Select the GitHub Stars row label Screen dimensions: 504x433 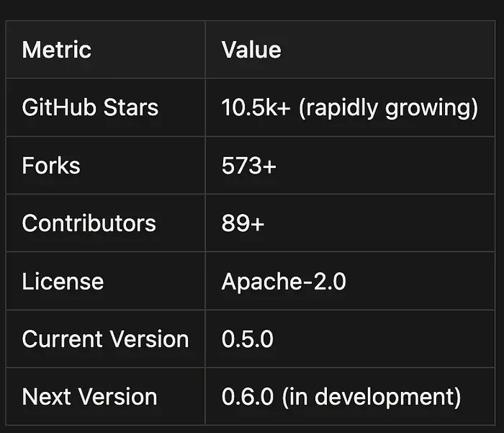click(x=90, y=108)
